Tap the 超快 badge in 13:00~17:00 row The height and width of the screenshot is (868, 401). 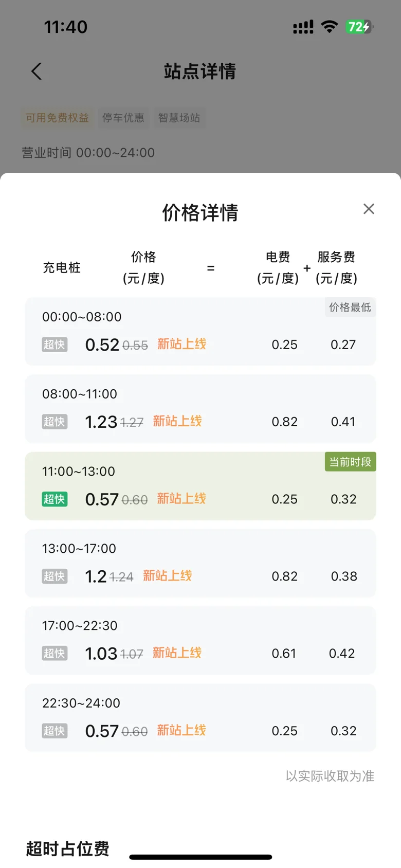[x=54, y=576]
